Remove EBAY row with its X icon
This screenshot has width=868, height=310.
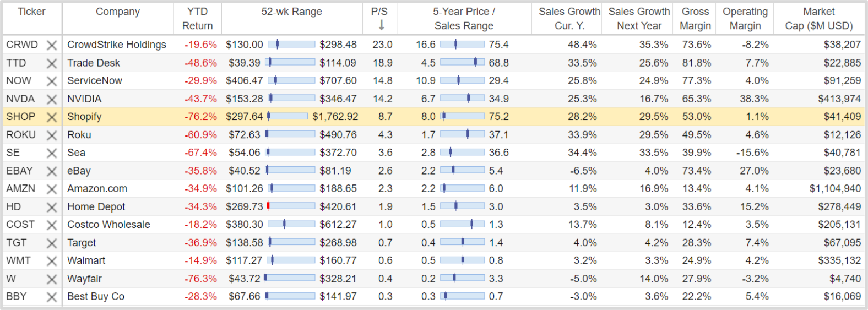(52, 171)
